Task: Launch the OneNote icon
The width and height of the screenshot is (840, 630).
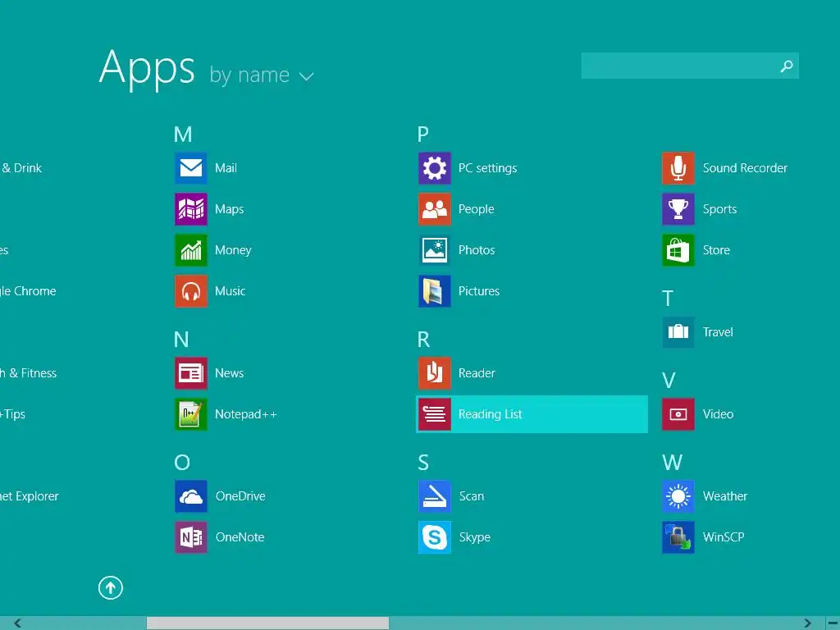Action: point(190,536)
